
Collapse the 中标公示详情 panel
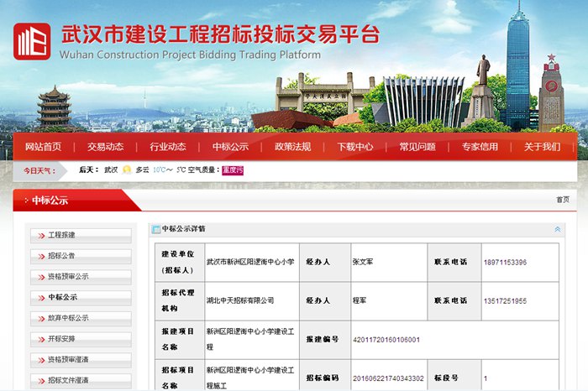[x=557, y=229]
